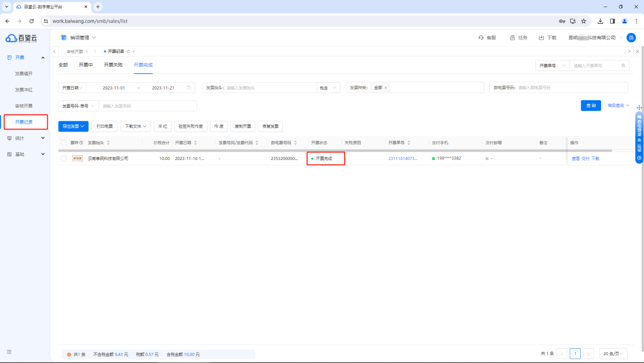Open the 开票单号 search-type dropdown
Image resolution: width=644 pixels, height=363 pixels.
click(x=552, y=65)
